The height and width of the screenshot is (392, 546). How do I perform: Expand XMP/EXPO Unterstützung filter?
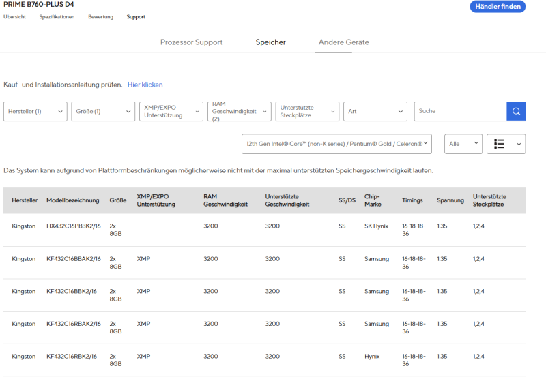(x=171, y=111)
